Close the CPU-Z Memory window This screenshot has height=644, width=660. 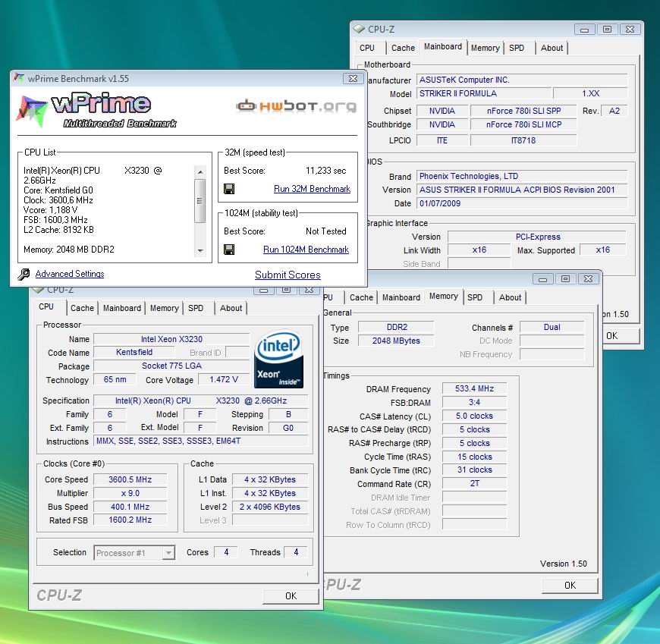pos(589,278)
